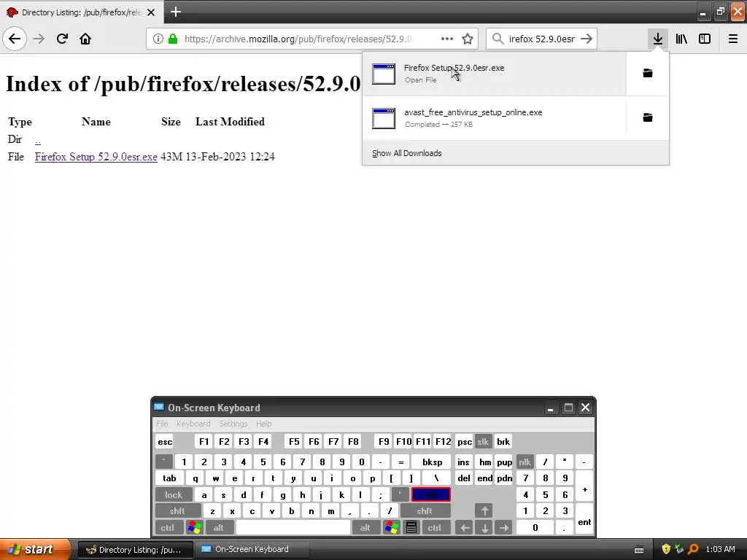Viewport: 747px width, 560px height.
Task: Click the yellow security shield tray icon
Action: (x=665, y=549)
